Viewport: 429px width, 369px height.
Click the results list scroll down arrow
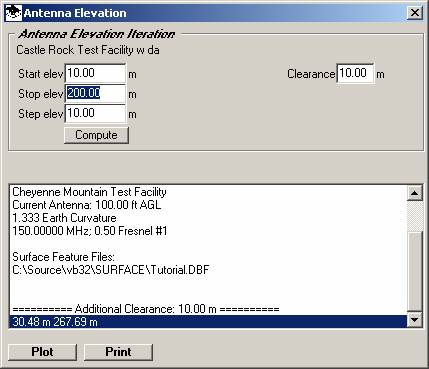(x=415, y=320)
